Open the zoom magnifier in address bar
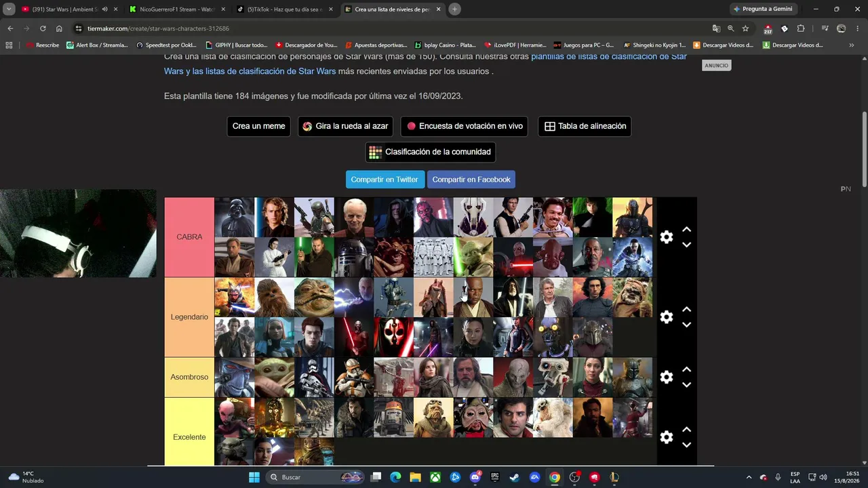This screenshot has width=868, height=488. (x=731, y=28)
